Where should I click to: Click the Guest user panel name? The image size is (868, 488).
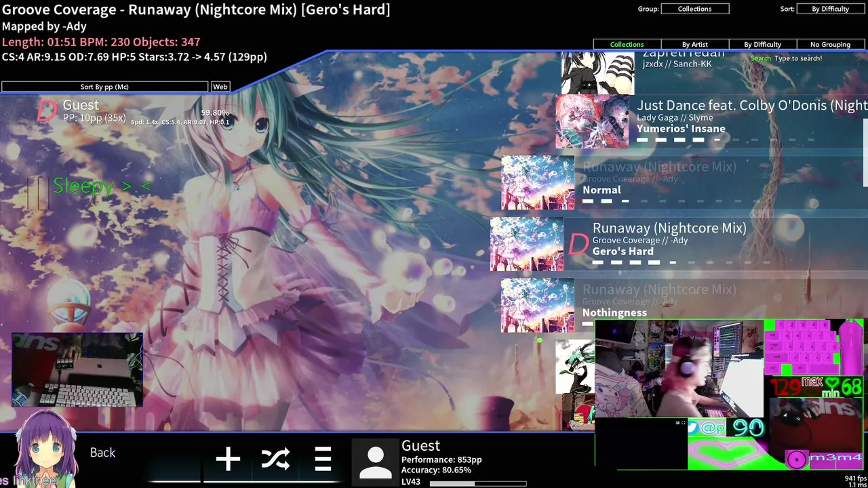[420, 445]
